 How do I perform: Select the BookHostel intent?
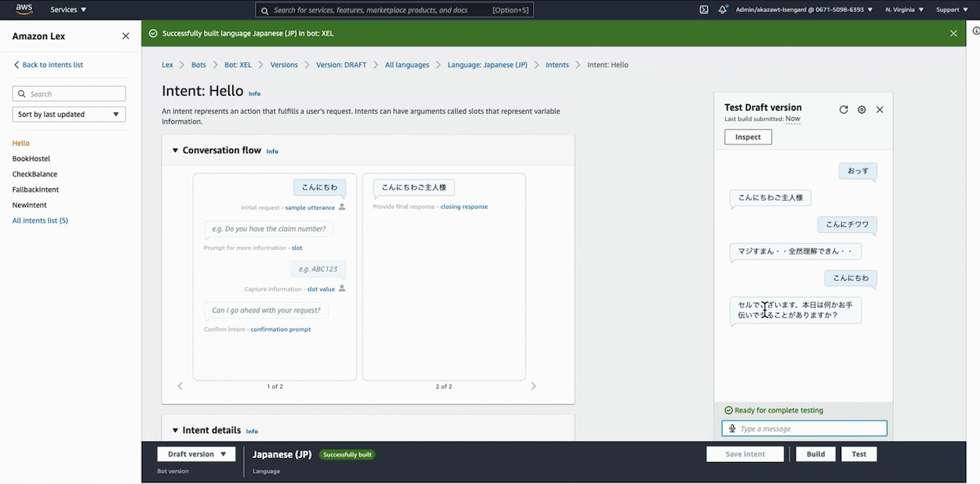pyautogui.click(x=31, y=158)
